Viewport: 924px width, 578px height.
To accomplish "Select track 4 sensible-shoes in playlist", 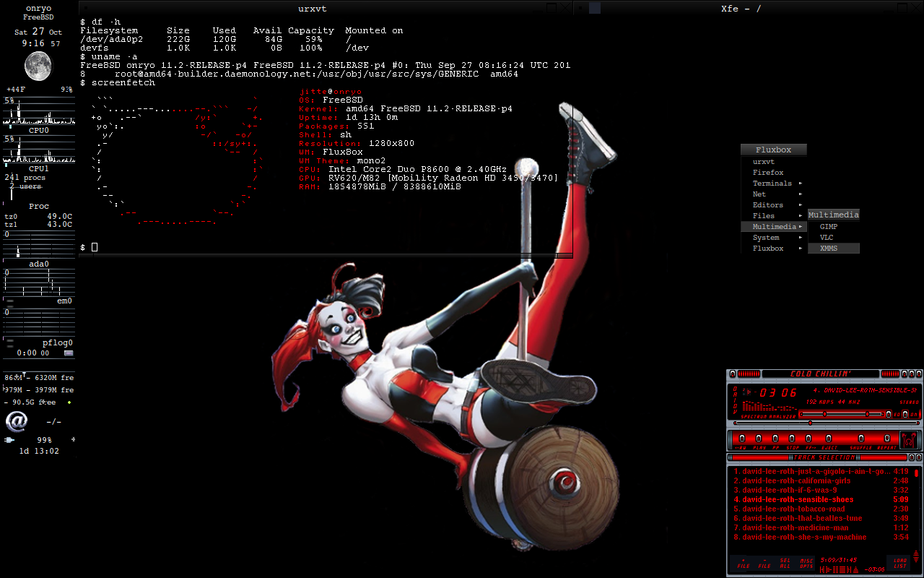I will point(821,499).
